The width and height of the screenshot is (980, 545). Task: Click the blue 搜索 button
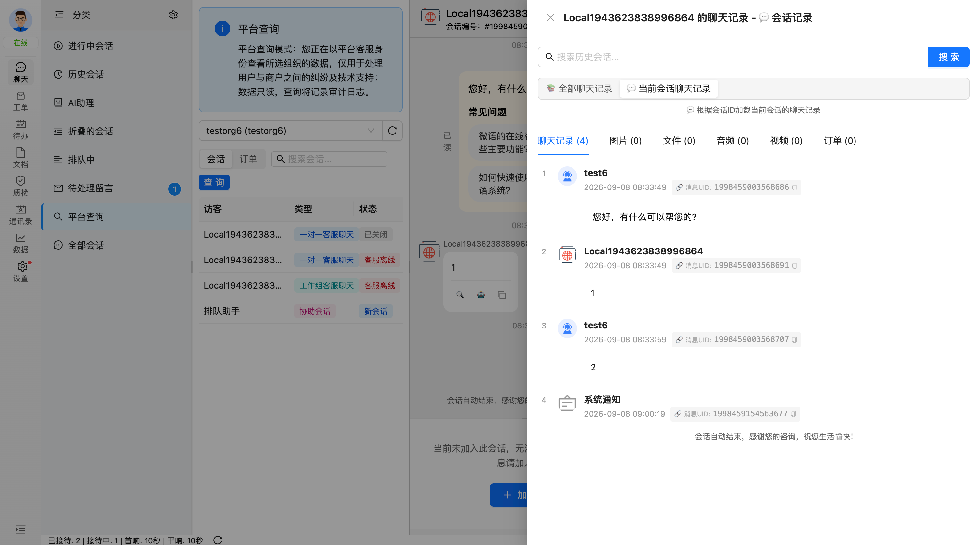(x=948, y=57)
